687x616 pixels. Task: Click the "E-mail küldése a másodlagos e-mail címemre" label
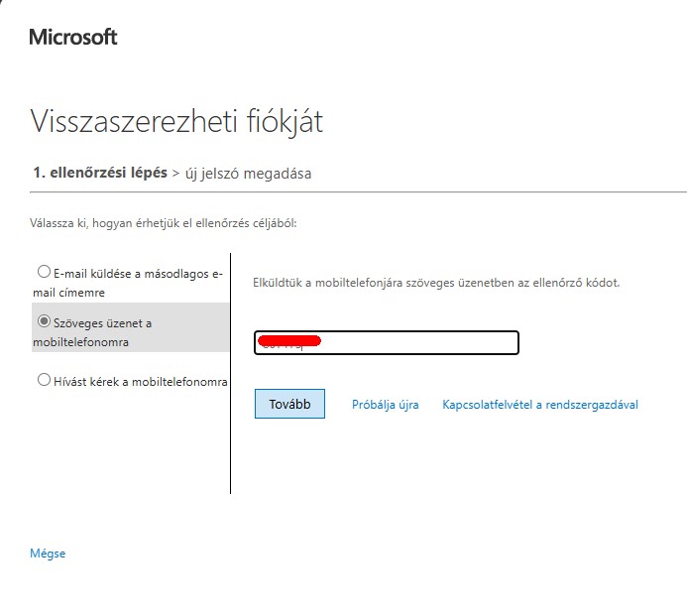tap(128, 283)
